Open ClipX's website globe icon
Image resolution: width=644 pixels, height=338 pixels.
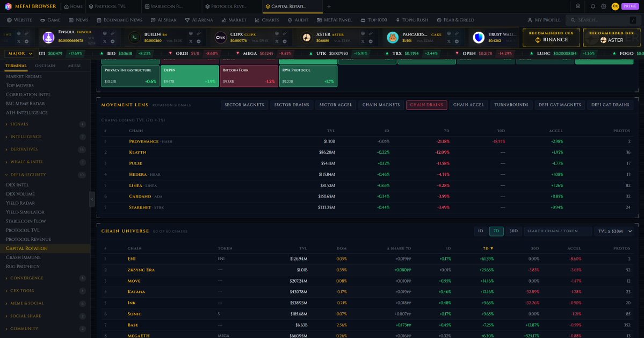[x=277, y=34]
